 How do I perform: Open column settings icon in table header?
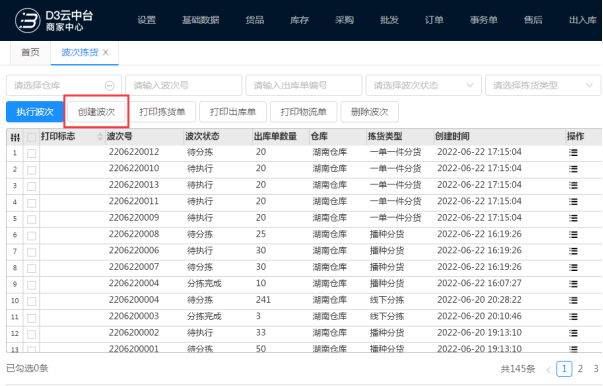click(15, 137)
